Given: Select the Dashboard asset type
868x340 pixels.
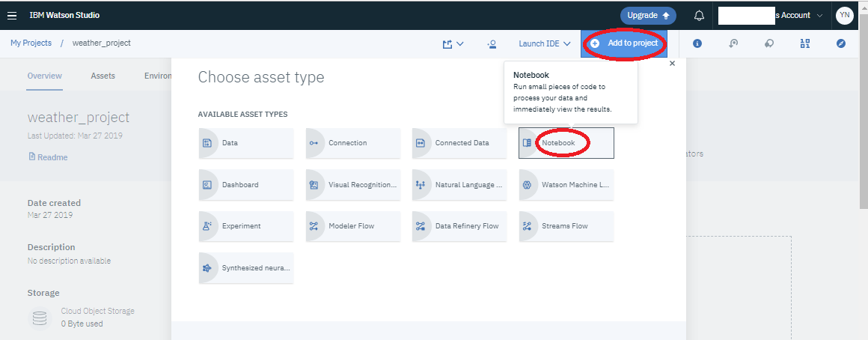Looking at the screenshot, I should tap(245, 184).
